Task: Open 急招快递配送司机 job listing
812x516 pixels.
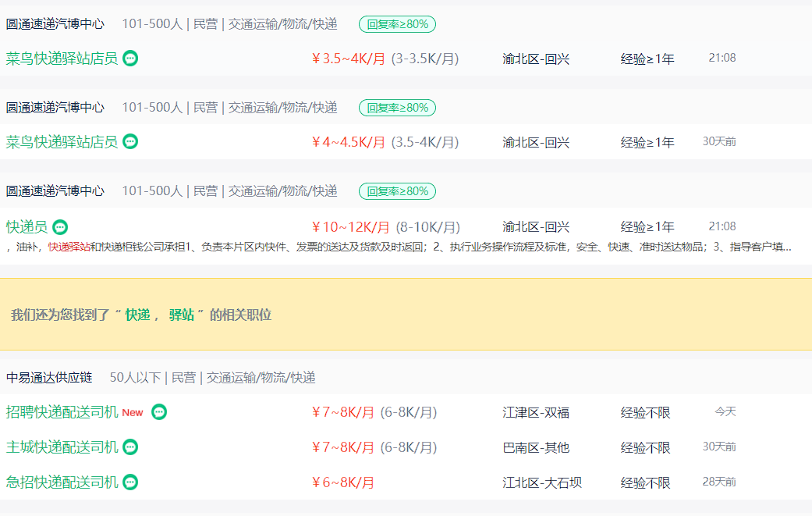Action: 62,482
